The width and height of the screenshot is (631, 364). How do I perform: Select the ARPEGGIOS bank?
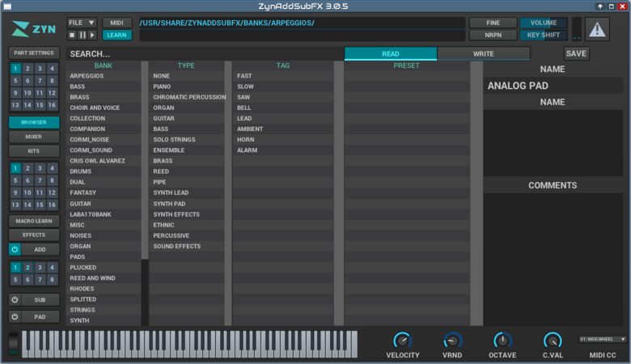pyautogui.click(x=104, y=76)
